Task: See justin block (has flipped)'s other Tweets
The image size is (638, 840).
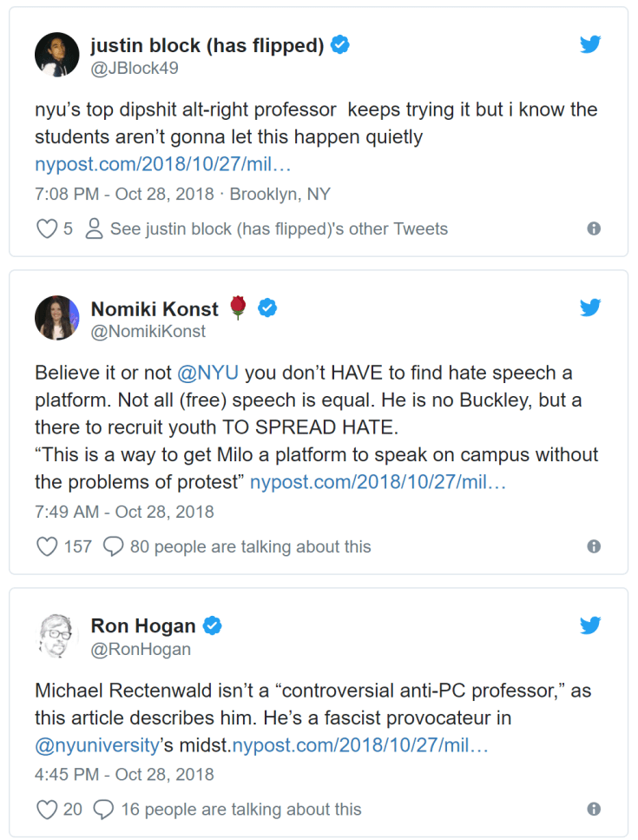Action: [278, 229]
